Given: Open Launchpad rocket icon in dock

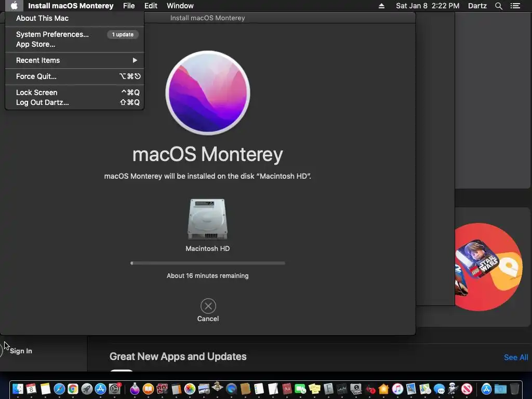Looking at the screenshot, I should pos(87,389).
